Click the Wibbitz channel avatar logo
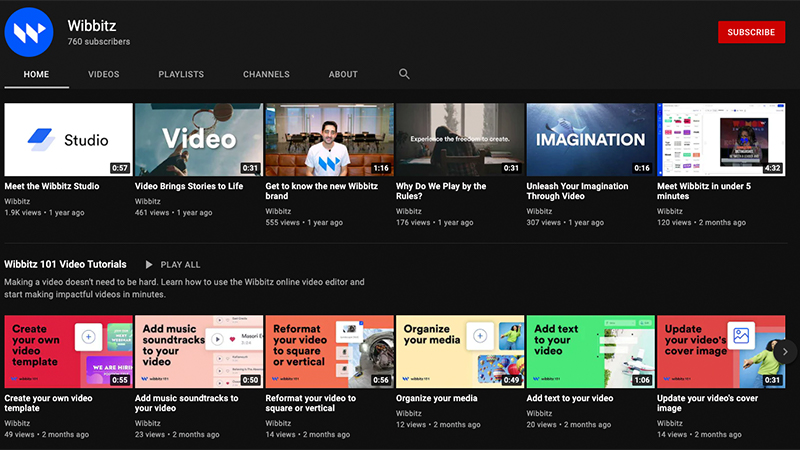This screenshot has width=800, height=450. click(x=29, y=32)
